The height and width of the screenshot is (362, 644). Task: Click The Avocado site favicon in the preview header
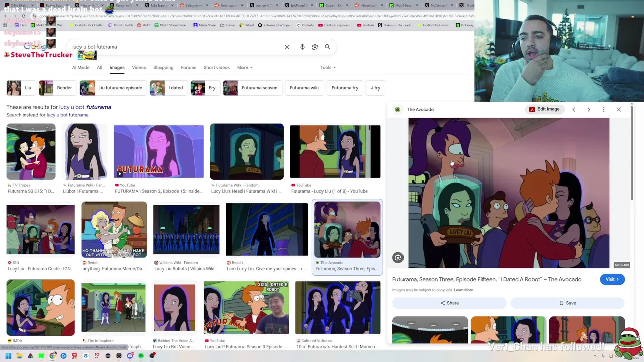398,109
